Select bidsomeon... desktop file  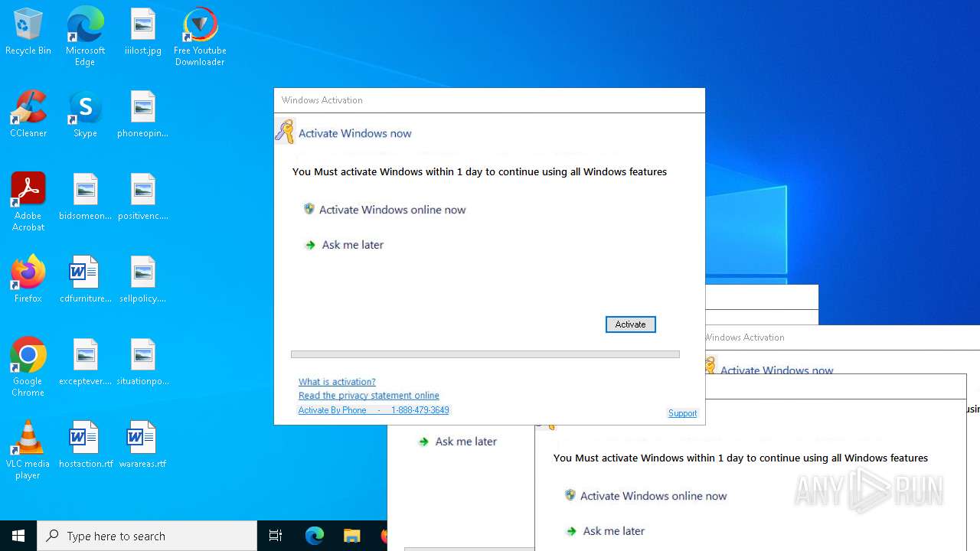[x=85, y=197]
